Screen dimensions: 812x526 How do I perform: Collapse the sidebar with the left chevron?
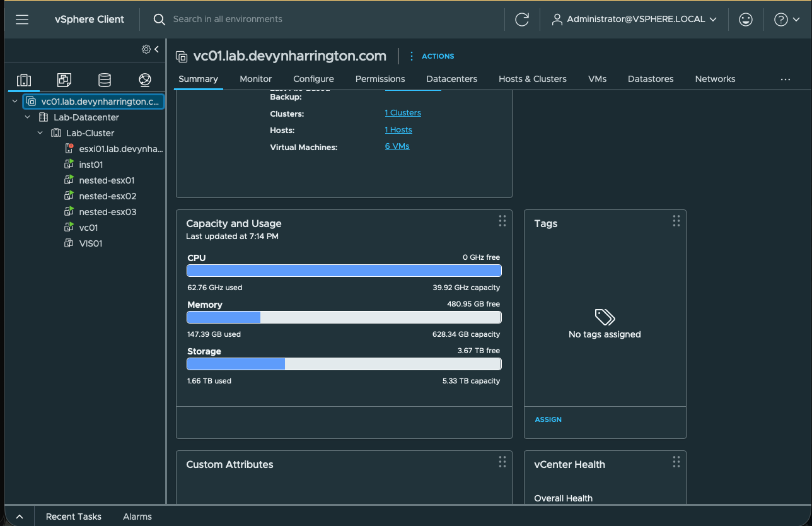pyautogui.click(x=156, y=49)
